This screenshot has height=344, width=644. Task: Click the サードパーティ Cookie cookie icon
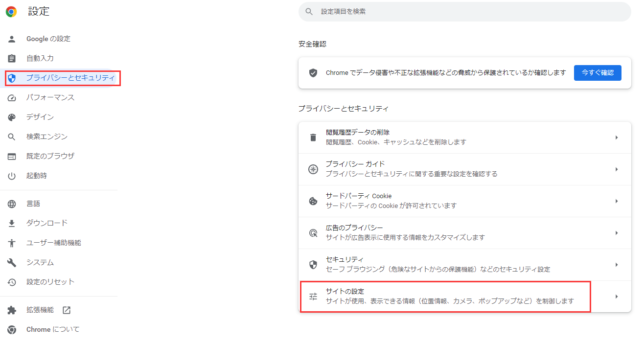[313, 201]
